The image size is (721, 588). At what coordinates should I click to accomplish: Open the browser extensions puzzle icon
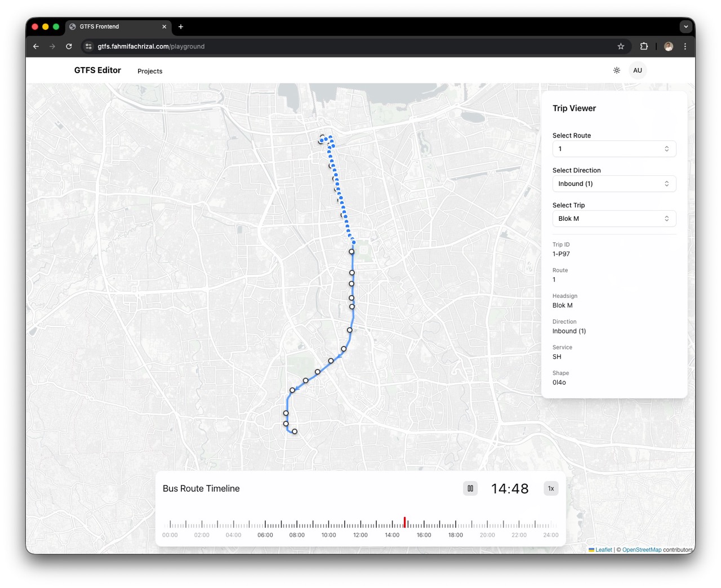tap(644, 46)
